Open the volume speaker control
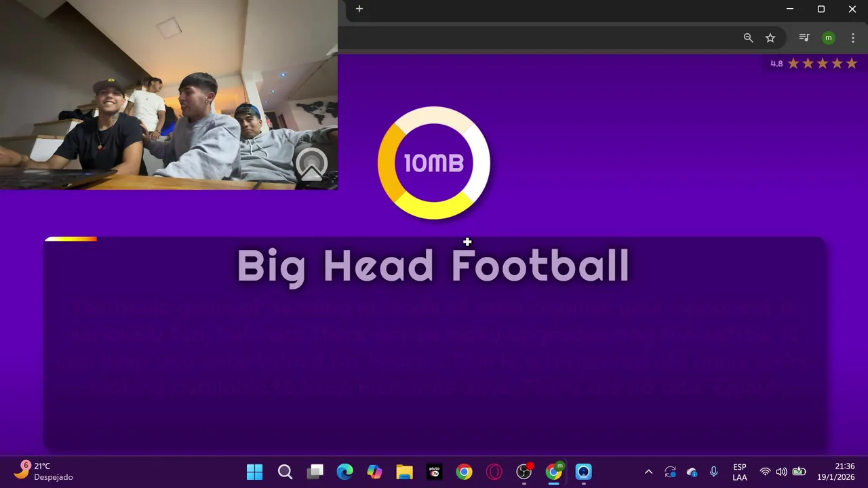Viewport: 868px width, 488px height. pos(781,472)
